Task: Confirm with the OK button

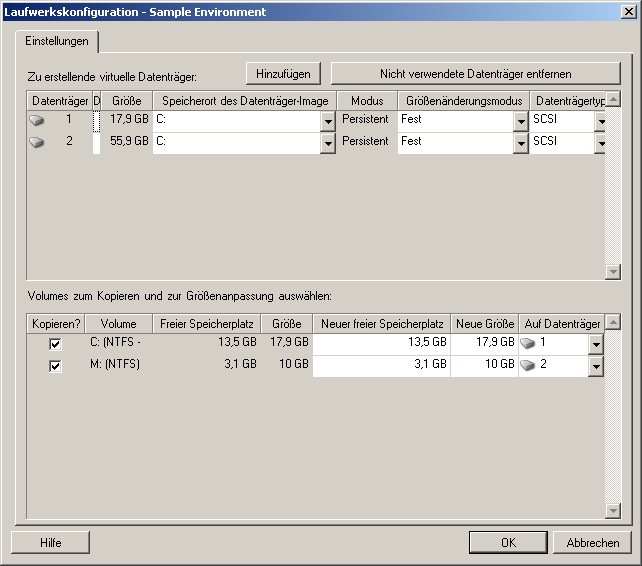Action: coord(508,542)
